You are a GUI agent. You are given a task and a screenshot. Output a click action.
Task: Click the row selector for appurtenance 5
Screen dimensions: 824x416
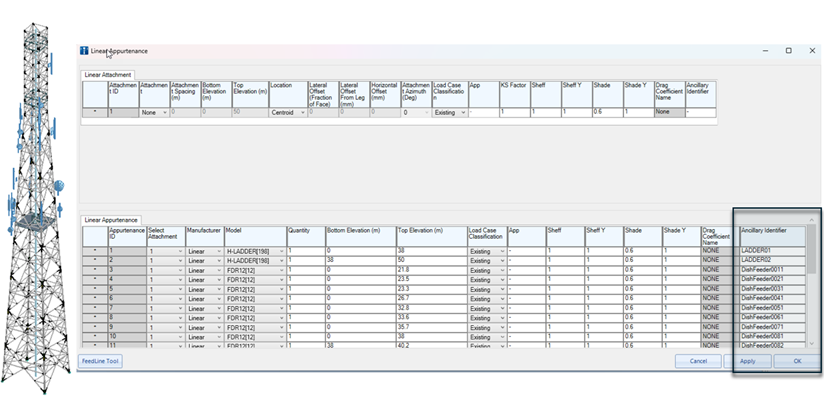point(95,289)
